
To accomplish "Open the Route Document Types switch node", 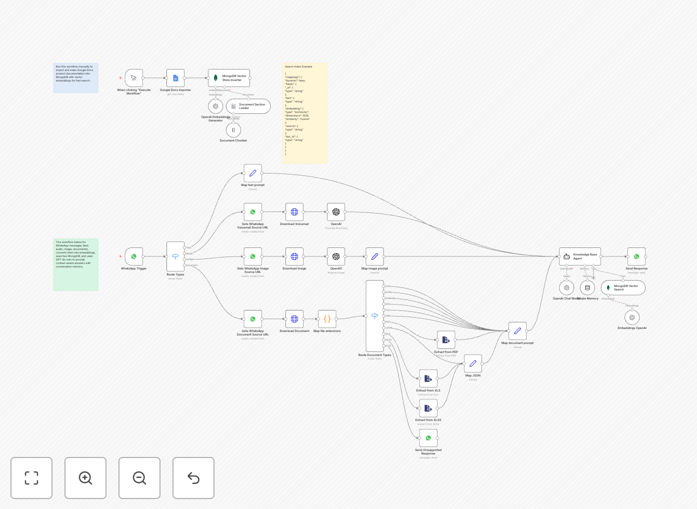I will (375, 316).
